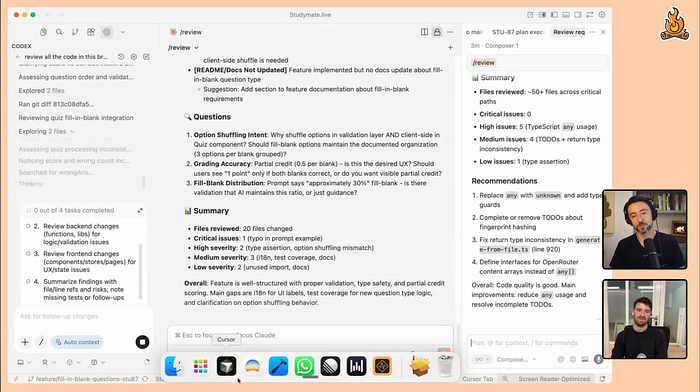Click the '/review' message bubble in chat

tap(537, 63)
